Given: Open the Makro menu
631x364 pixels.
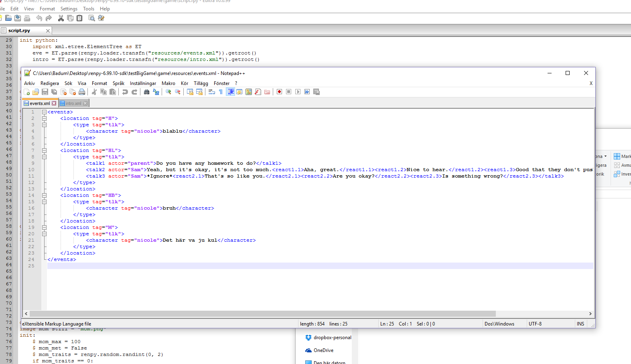Looking at the screenshot, I should point(168,83).
